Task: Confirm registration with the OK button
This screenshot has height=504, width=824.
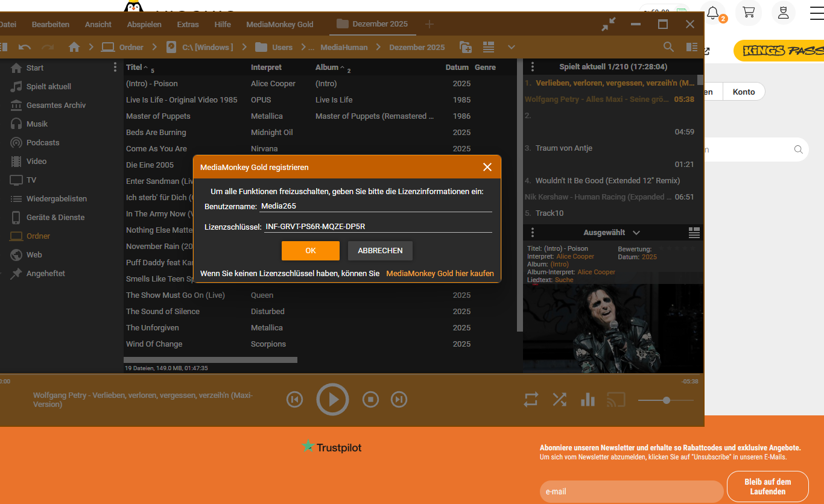Action: coord(311,251)
